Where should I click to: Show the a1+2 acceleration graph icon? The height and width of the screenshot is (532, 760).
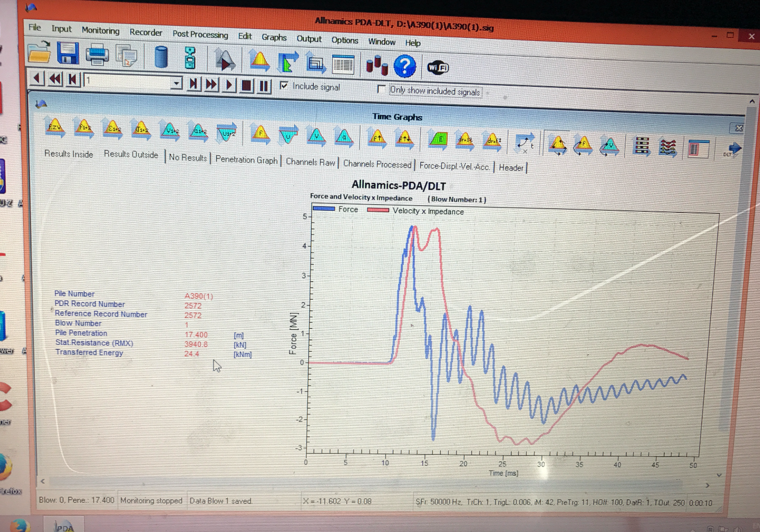(198, 131)
